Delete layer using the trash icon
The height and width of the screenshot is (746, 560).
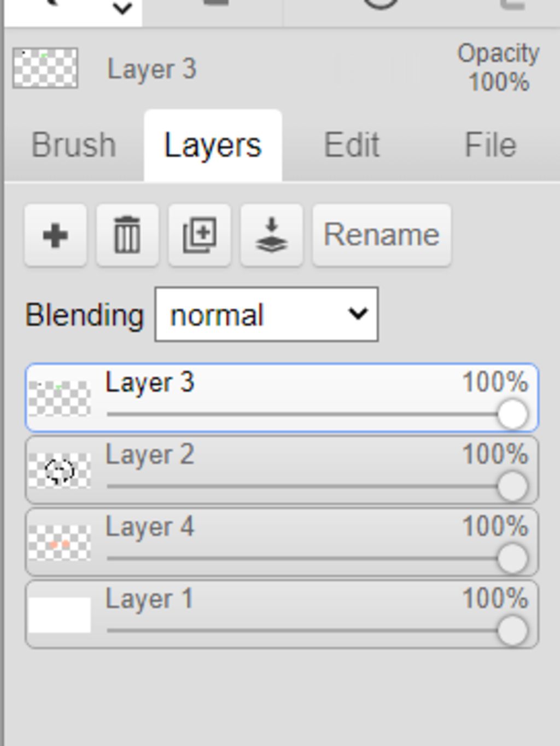click(127, 235)
